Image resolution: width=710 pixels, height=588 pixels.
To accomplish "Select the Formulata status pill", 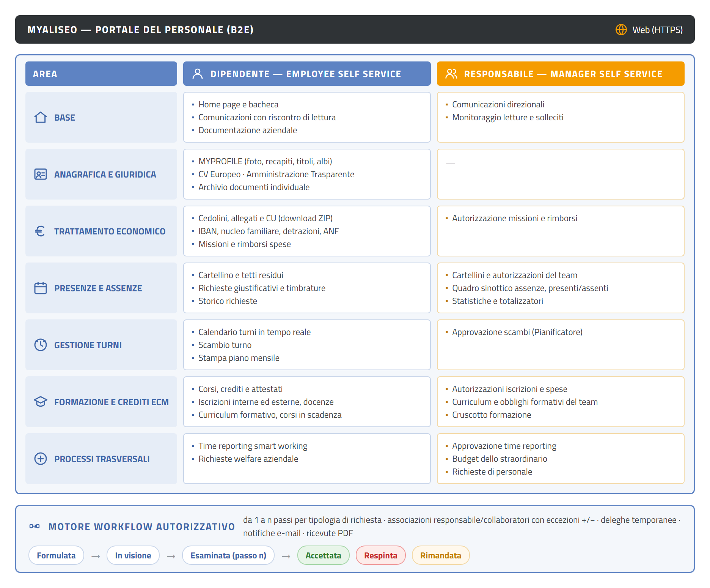I will pyautogui.click(x=56, y=555).
